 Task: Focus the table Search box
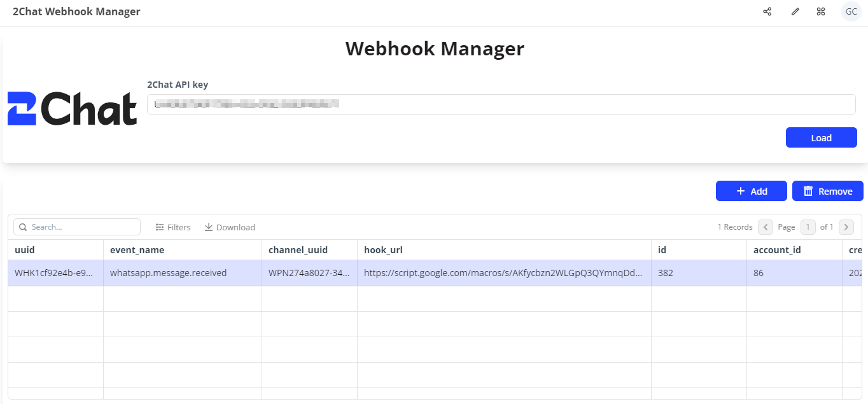pyautogui.click(x=77, y=227)
